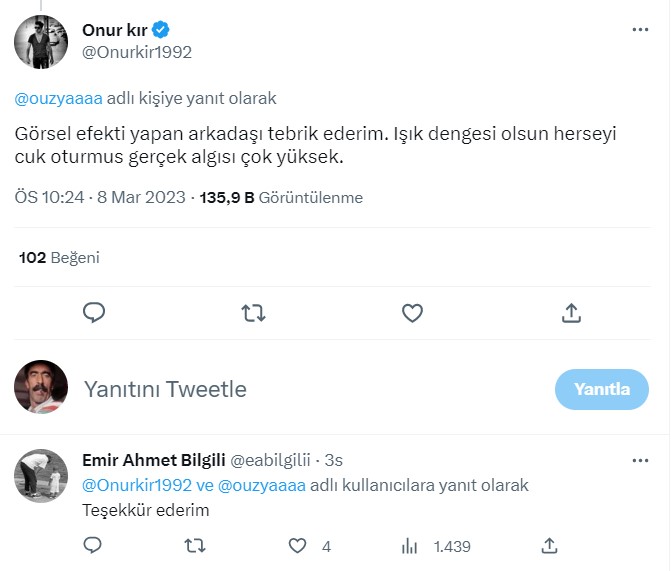This screenshot has height=571, width=671.
Task: View analytics for Emir Ahmet Bilgili's reply
Action: click(409, 545)
